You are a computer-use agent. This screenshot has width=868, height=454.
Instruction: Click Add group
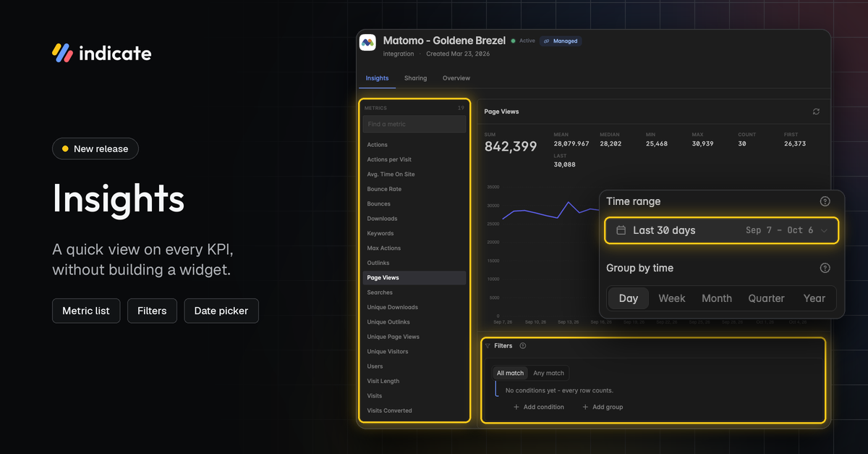(x=603, y=407)
